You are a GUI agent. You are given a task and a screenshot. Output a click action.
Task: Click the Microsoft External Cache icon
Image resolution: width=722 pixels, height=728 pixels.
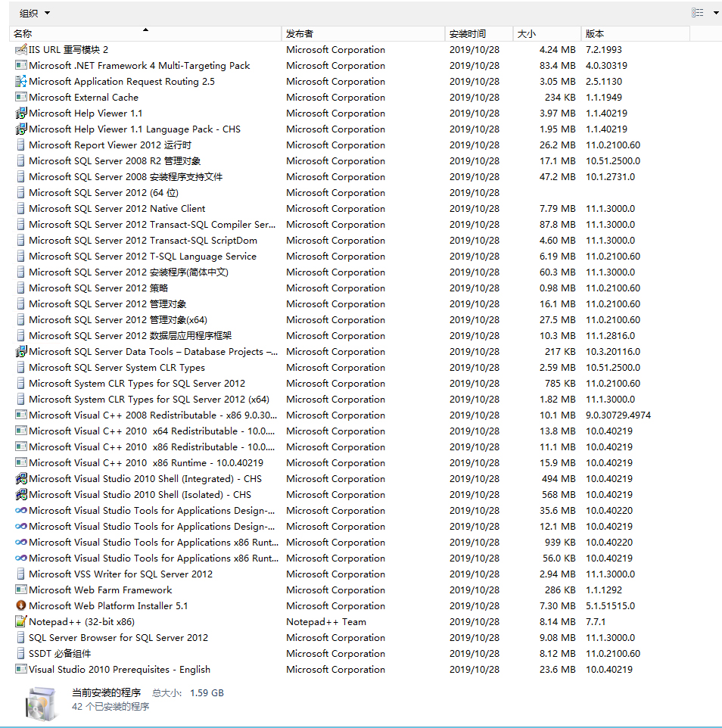[x=21, y=97]
